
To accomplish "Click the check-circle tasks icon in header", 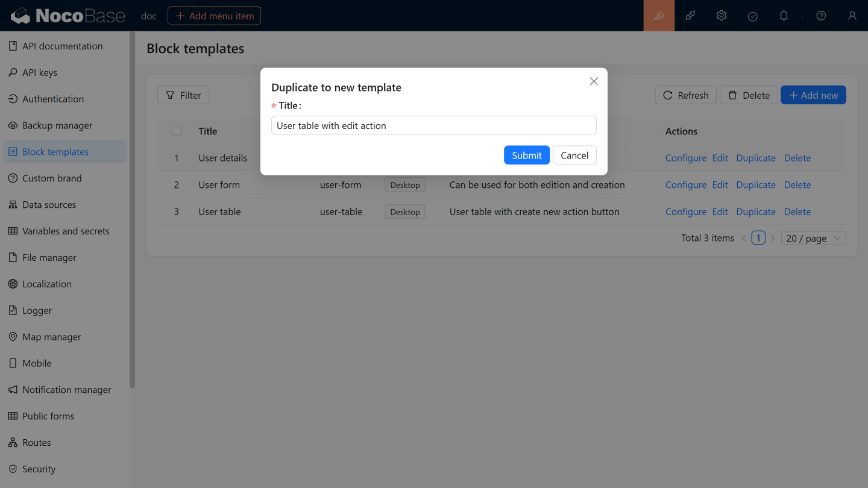I will pos(752,16).
